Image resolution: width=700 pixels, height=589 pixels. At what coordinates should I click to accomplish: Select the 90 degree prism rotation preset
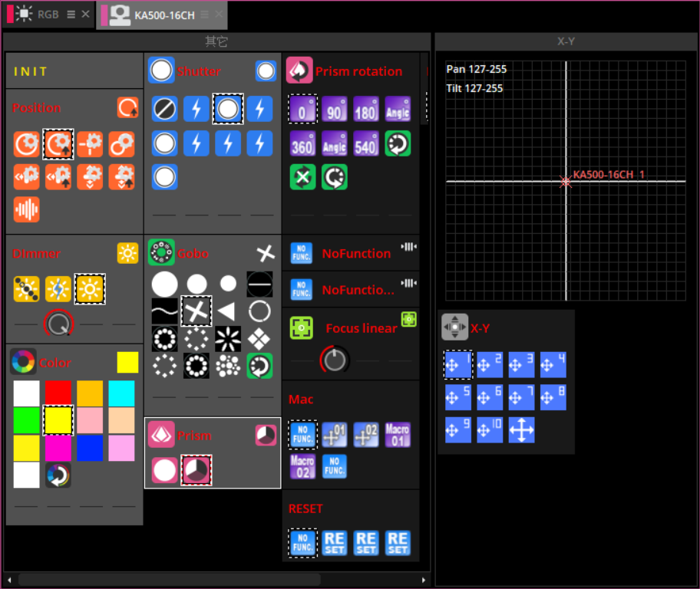point(334,110)
